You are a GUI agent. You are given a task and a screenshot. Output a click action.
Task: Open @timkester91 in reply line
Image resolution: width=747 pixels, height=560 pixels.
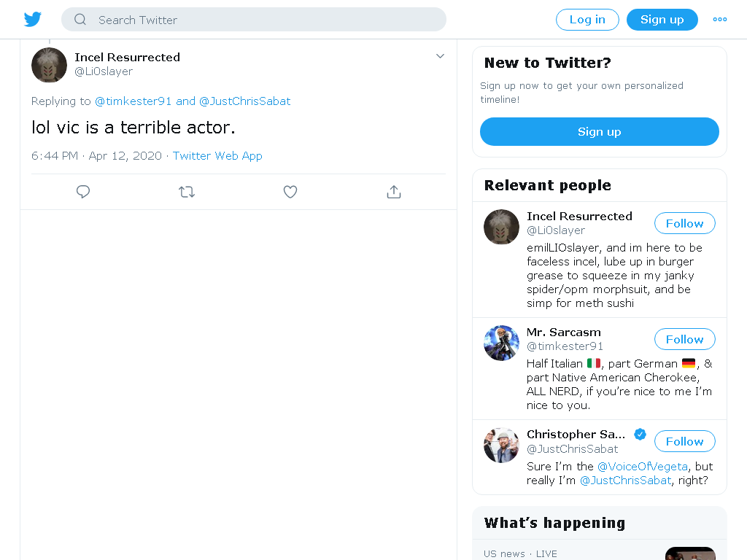pyautogui.click(x=133, y=101)
